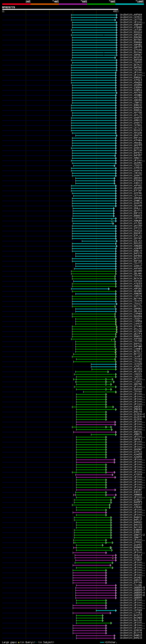Click the entry UniRef100_C4J6F2
The height and width of the screenshot is (644, 146).
tap(131, 357)
